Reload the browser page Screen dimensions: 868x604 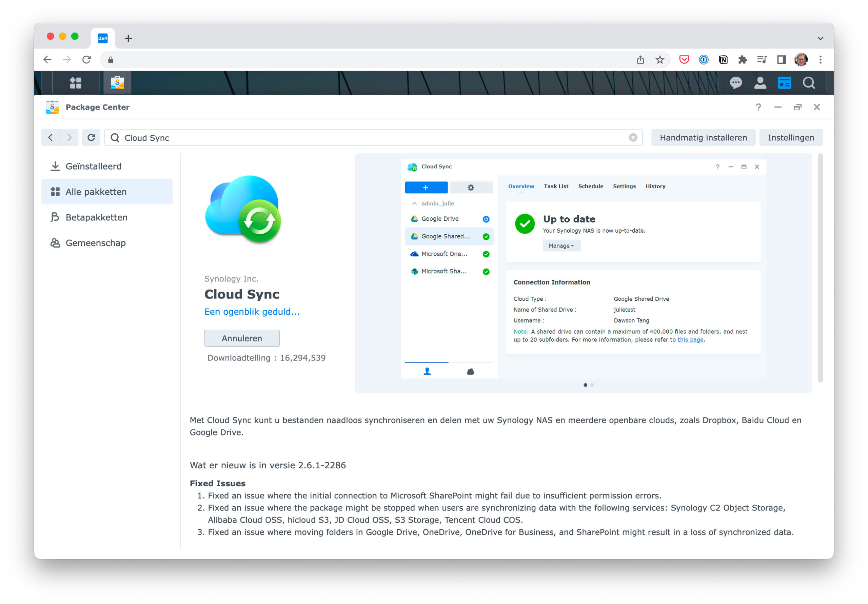[x=86, y=60]
